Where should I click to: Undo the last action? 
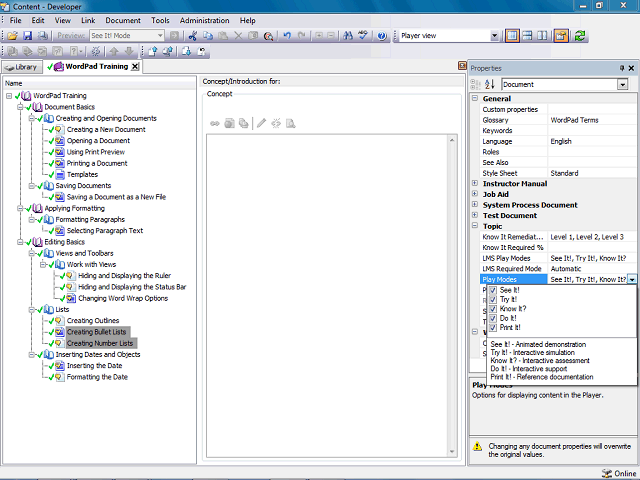(x=287, y=36)
